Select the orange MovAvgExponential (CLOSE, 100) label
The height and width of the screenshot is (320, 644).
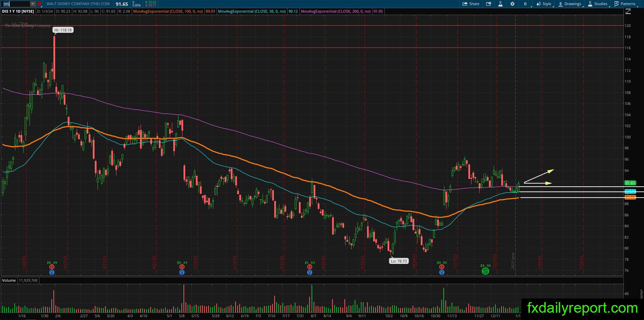click(x=168, y=11)
